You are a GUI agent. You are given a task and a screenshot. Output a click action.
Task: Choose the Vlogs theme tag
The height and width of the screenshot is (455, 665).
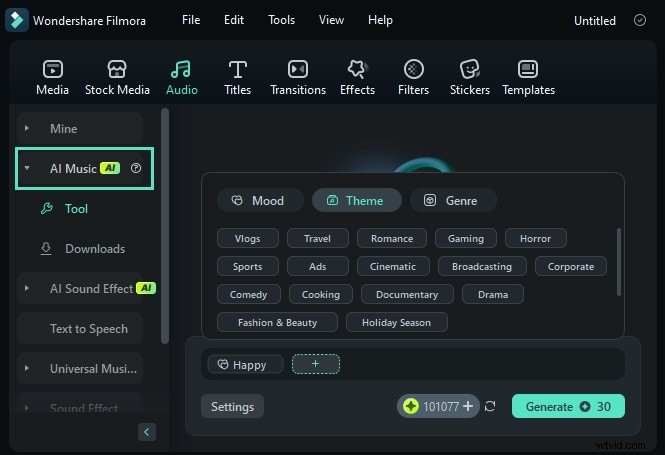[247, 239]
